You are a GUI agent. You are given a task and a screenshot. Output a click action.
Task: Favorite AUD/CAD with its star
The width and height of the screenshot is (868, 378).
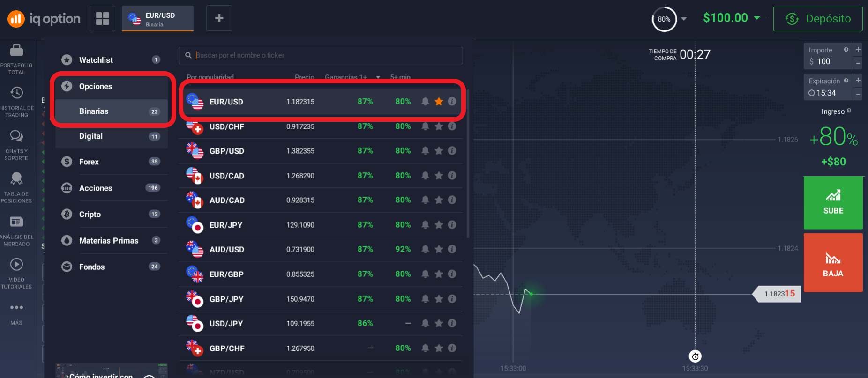(439, 200)
